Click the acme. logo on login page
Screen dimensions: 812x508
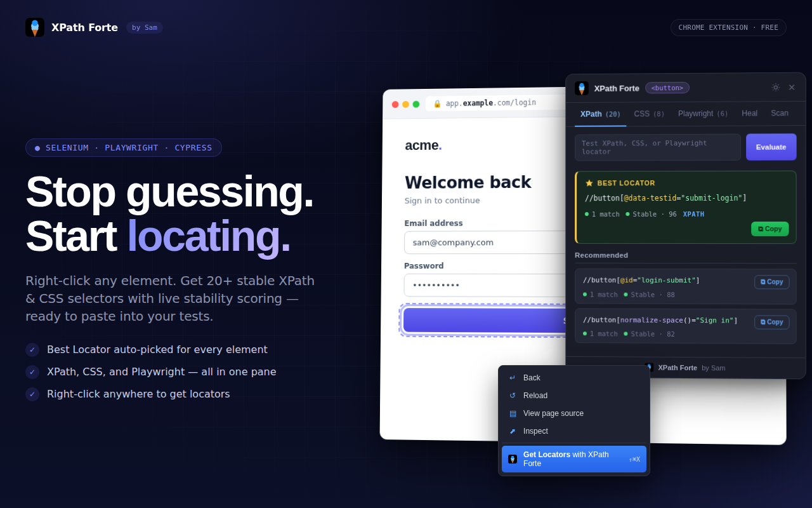[x=423, y=145]
